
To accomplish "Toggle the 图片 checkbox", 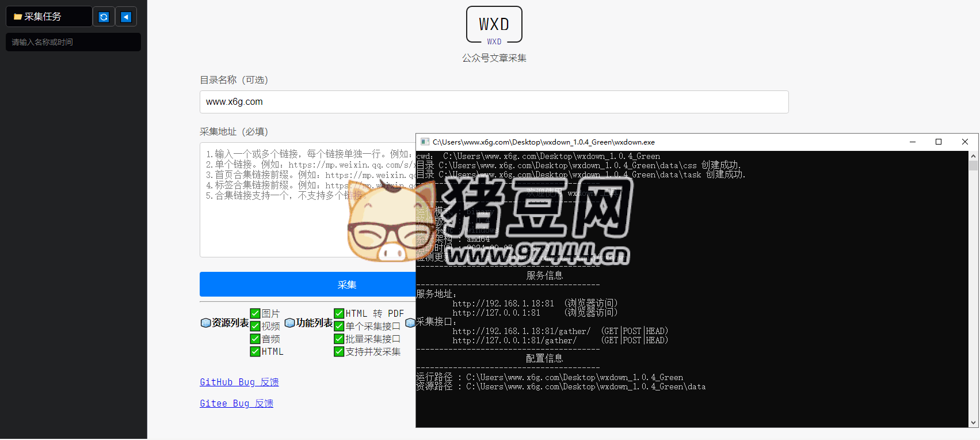I will point(256,313).
